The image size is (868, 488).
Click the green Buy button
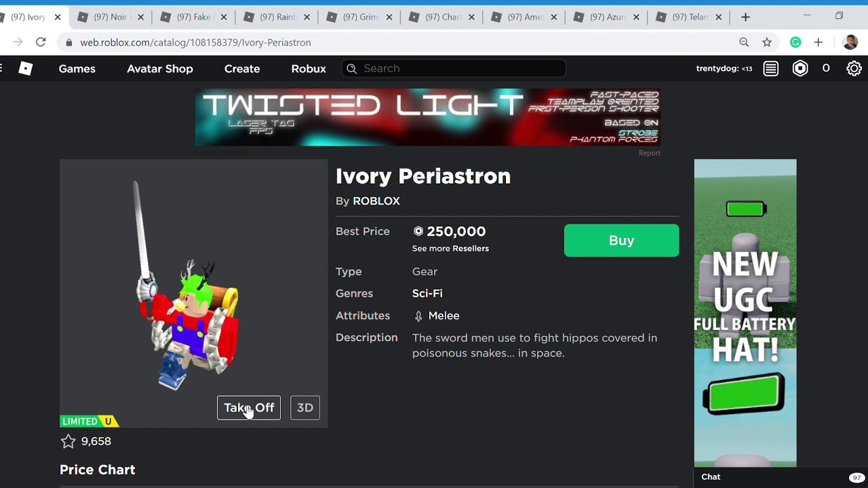click(x=621, y=241)
